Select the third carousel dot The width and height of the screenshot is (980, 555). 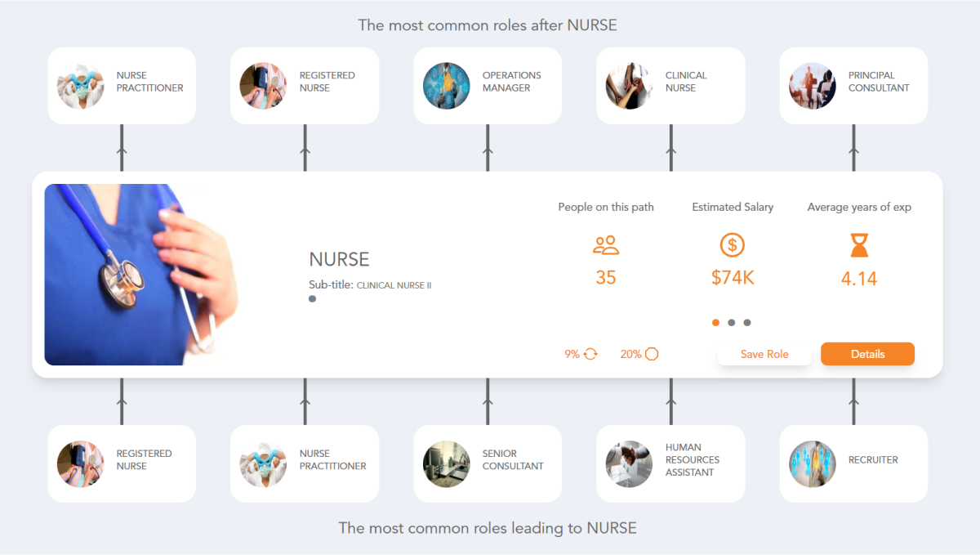click(x=747, y=323)
